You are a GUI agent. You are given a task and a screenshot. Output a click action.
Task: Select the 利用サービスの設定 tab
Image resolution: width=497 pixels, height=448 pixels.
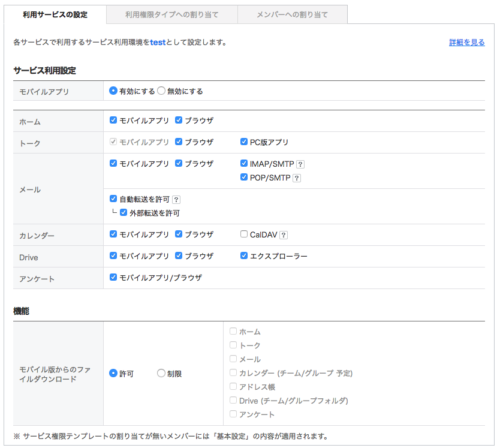(x=55, y=14)
